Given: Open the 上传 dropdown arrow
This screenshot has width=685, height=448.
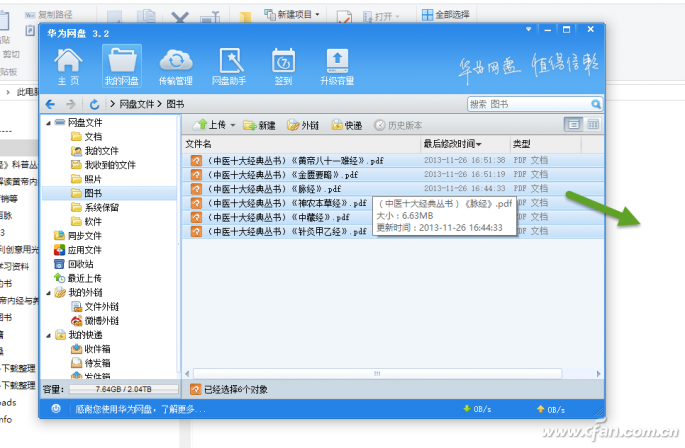Looking at the screenshot, I should coord(233,125).
